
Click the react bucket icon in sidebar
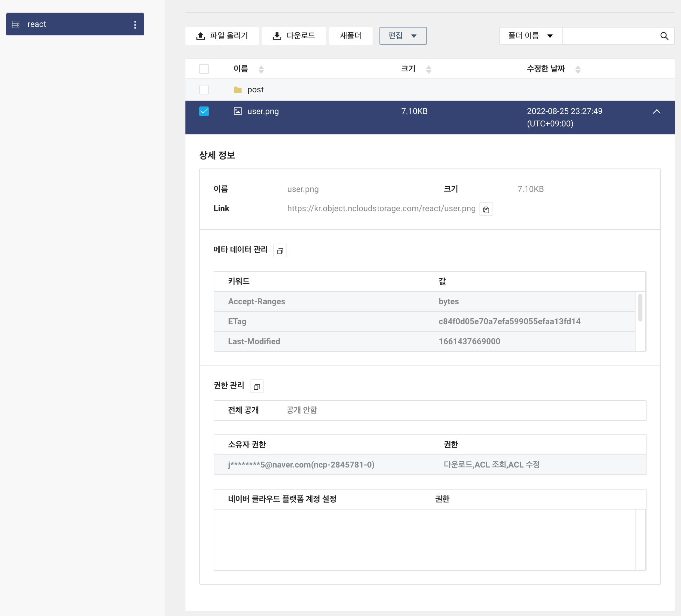(16, 24)
